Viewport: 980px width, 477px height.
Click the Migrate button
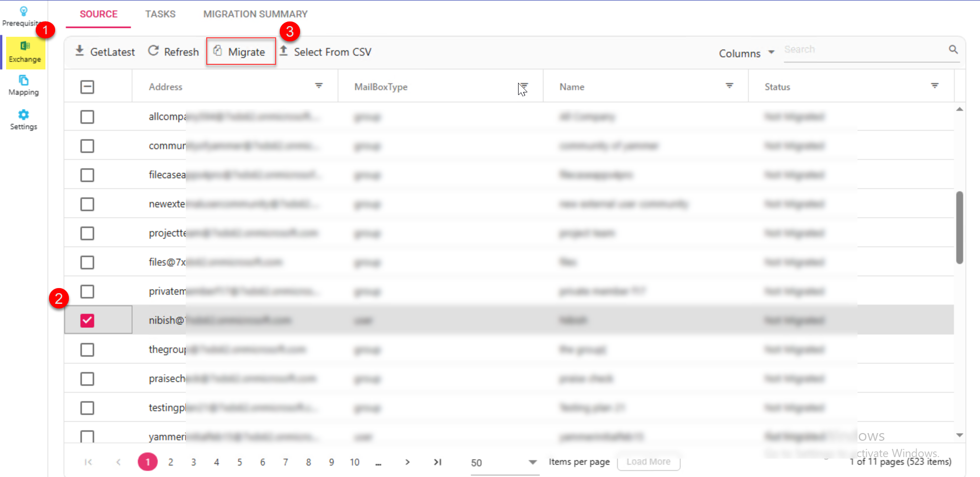pyautogui.click(x=240, y=51)
